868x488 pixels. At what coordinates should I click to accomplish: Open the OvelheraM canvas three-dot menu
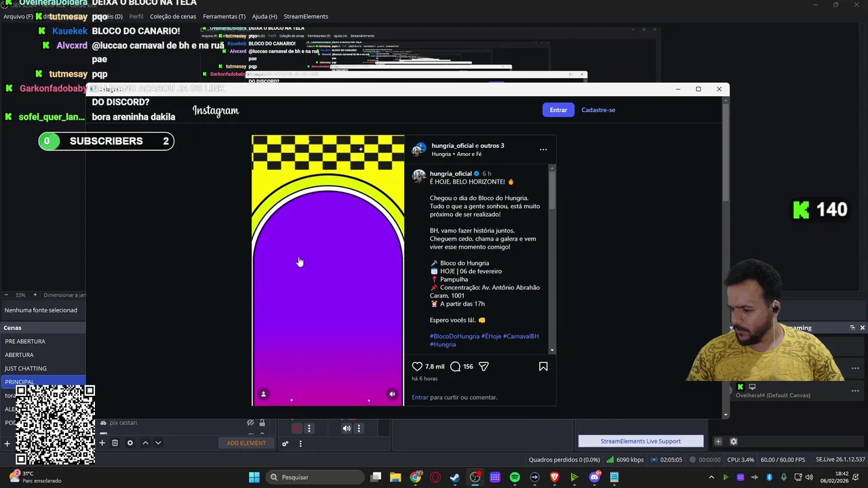coord(855,391)
